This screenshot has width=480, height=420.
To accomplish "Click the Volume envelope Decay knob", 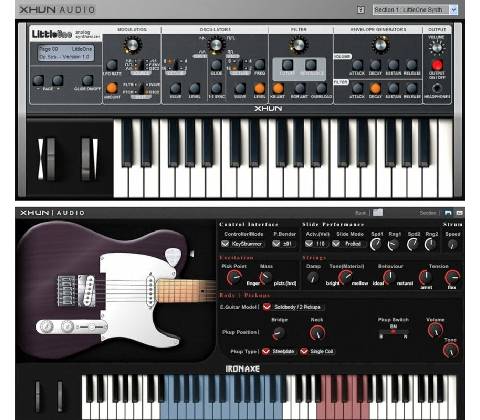I will click(375, 65).
